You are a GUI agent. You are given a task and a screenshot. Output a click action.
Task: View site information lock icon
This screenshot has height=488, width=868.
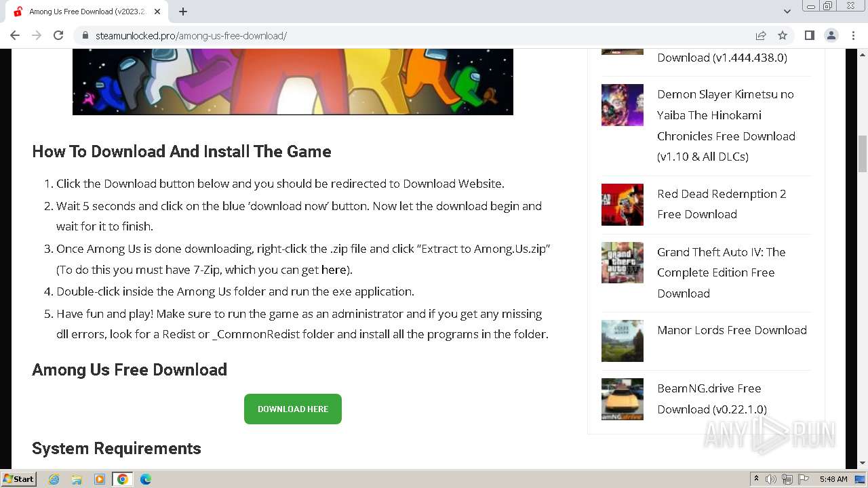click(85, 35)
